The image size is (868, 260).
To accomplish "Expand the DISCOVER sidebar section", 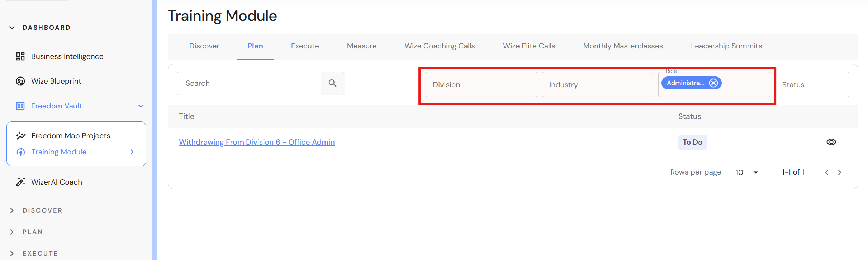I will coord(12,210).
